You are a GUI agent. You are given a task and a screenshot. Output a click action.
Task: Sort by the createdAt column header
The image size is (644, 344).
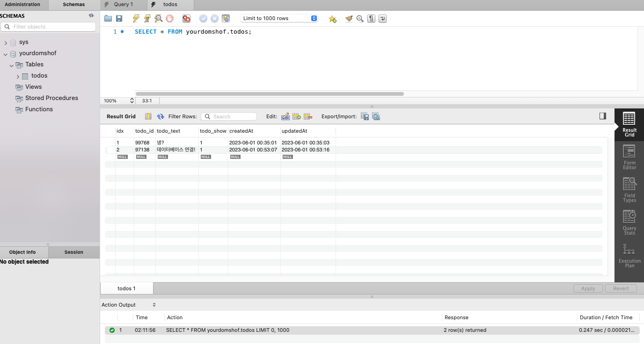pyautogui.click(x=254, y=131)
